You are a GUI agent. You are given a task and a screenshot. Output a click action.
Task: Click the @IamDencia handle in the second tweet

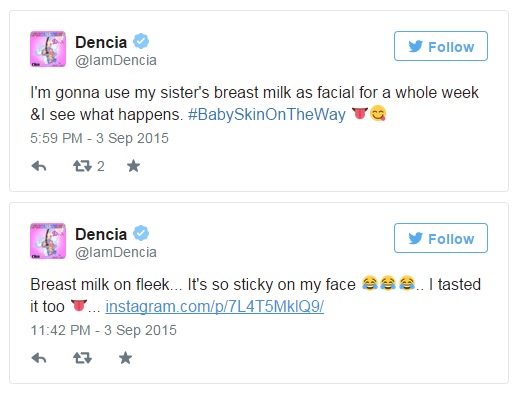[116, 253]
